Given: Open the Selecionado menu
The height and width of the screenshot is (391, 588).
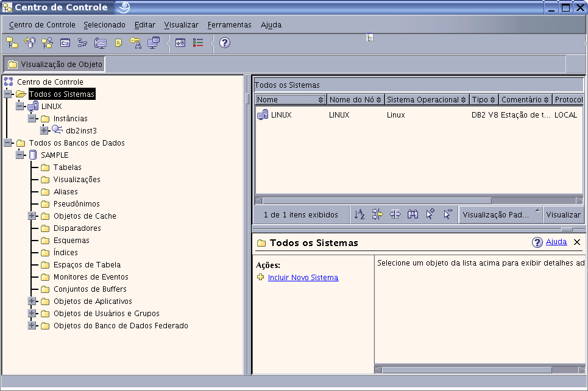Looking at the screenshot, I should [104, 25].
